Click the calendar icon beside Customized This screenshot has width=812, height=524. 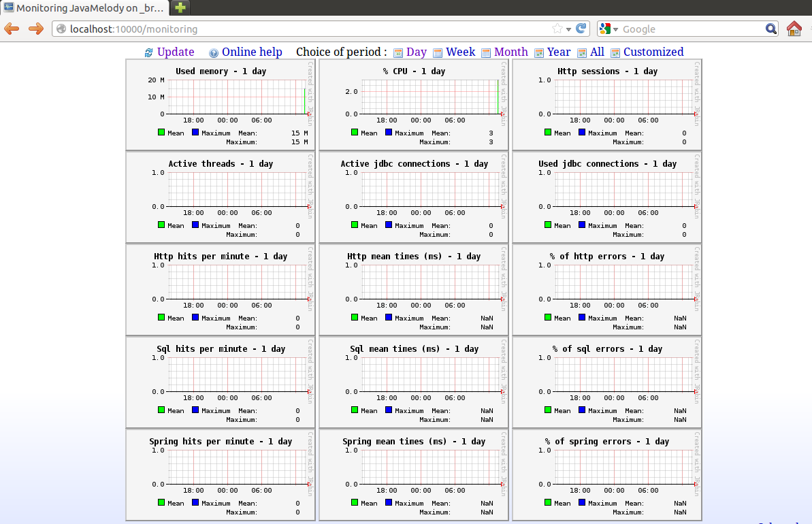pos(615,53)
